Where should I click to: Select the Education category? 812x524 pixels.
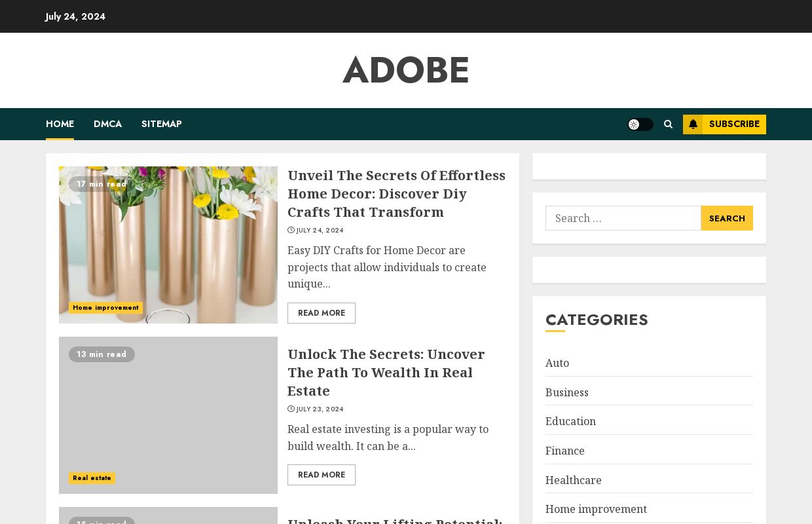[570, 421]
